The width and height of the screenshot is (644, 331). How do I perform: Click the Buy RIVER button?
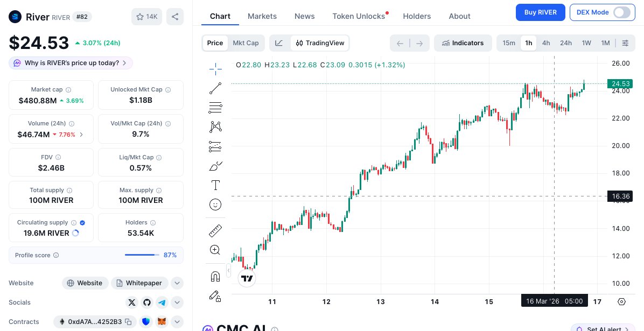(x=540, y=12)
